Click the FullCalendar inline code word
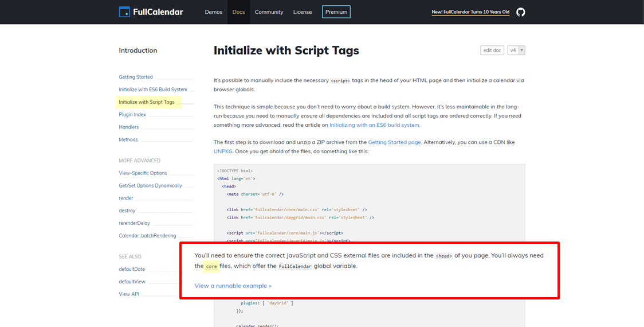This screenshot has width=644, height=327. point(295,267)
